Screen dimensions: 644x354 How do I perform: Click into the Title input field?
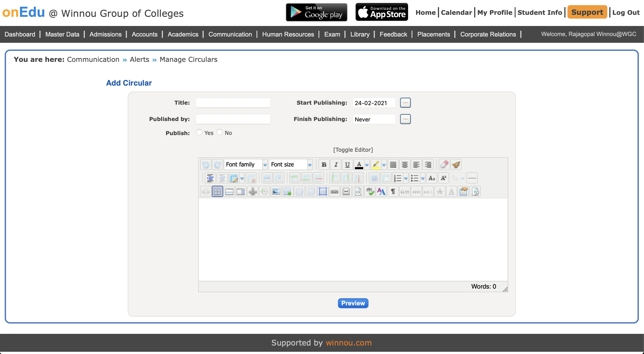233,103
